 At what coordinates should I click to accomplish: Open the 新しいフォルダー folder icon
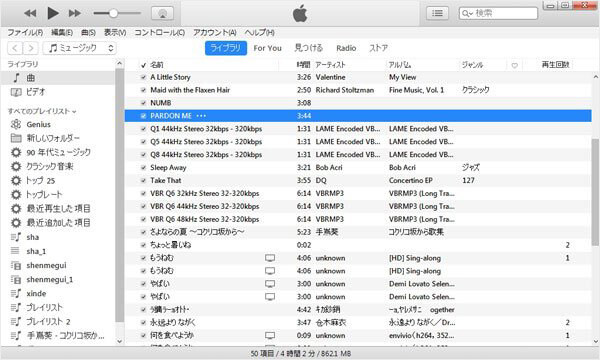16,138
